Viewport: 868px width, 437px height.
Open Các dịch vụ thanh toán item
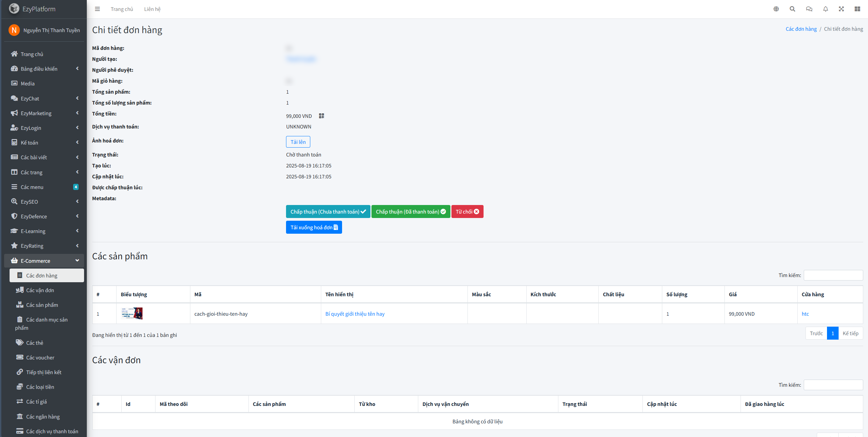tap(47, 431)
